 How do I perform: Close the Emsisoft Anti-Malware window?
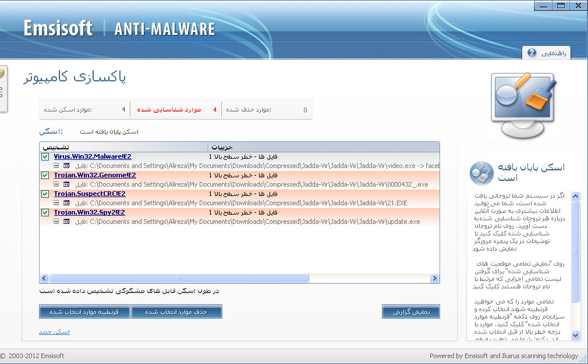[x=579, y=6]
